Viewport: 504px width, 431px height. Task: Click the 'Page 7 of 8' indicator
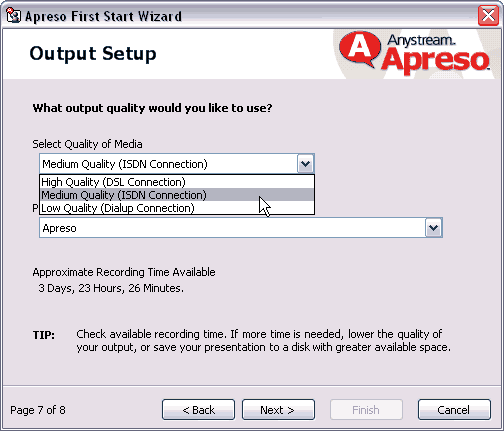(x=38, y=410)
